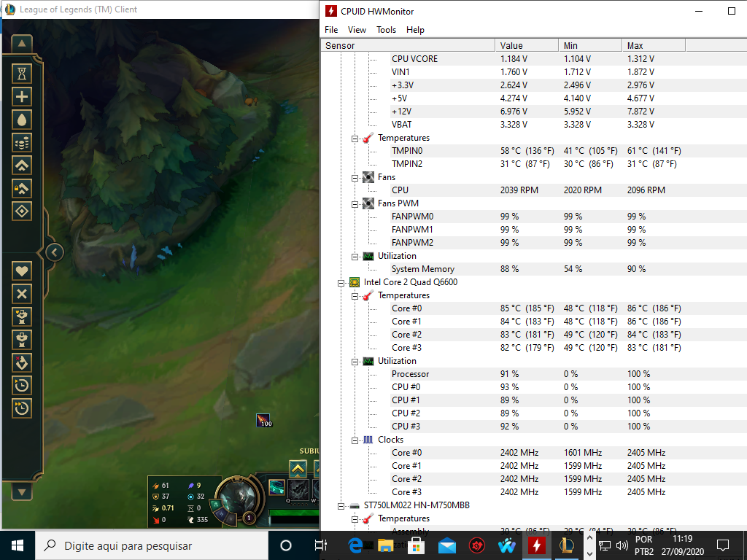Click the 2039 RPM CPU fan value
This screenshot has width=747, height=560.
(519, 190)
